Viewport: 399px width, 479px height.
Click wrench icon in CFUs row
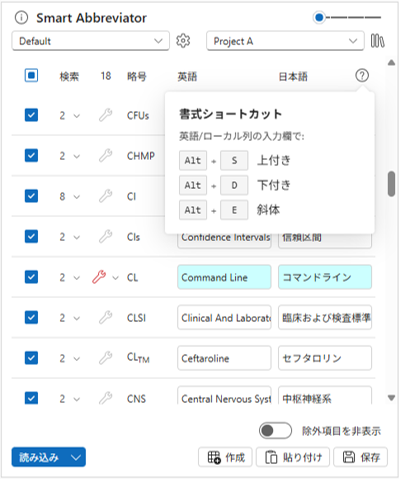tap(105, 115)
